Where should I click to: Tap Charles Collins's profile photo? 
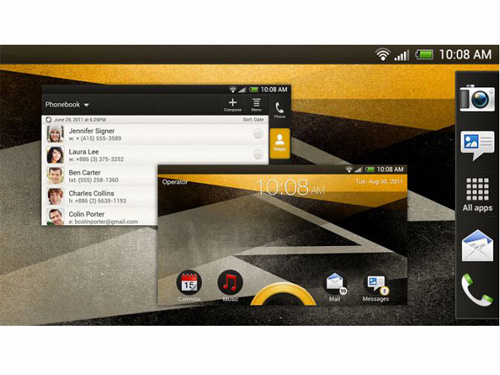[55, 196]
